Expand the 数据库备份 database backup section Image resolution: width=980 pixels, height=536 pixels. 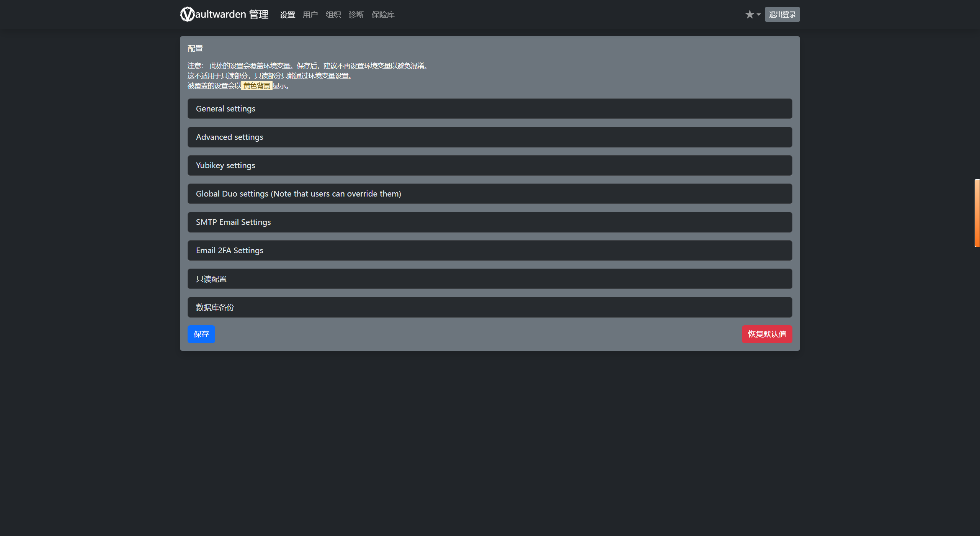point(490,307)
